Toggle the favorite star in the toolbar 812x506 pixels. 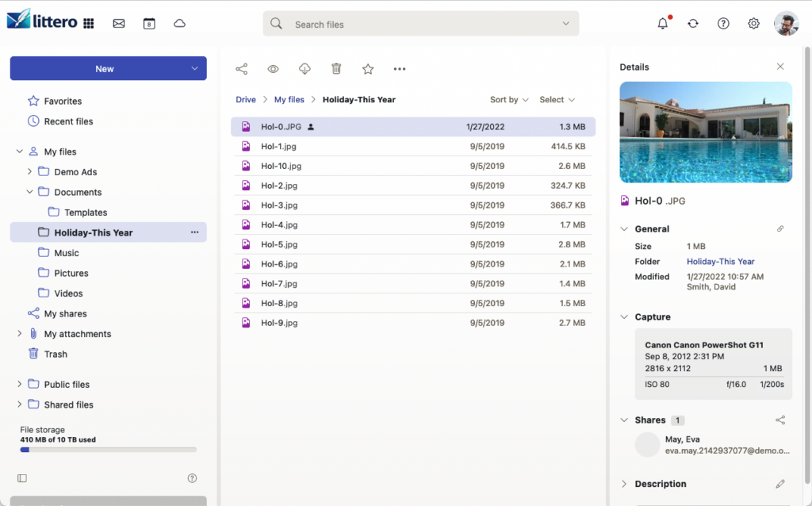368,69
